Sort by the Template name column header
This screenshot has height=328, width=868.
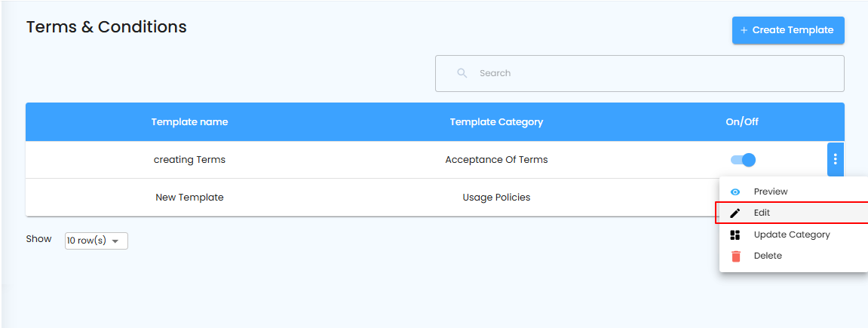point(189,121)
